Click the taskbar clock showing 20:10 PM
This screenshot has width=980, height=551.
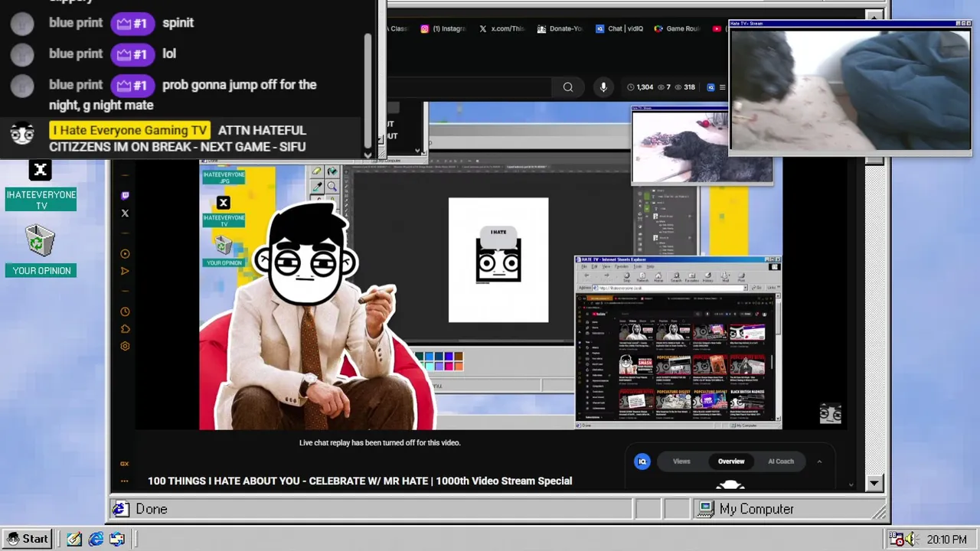pos(946,540)
